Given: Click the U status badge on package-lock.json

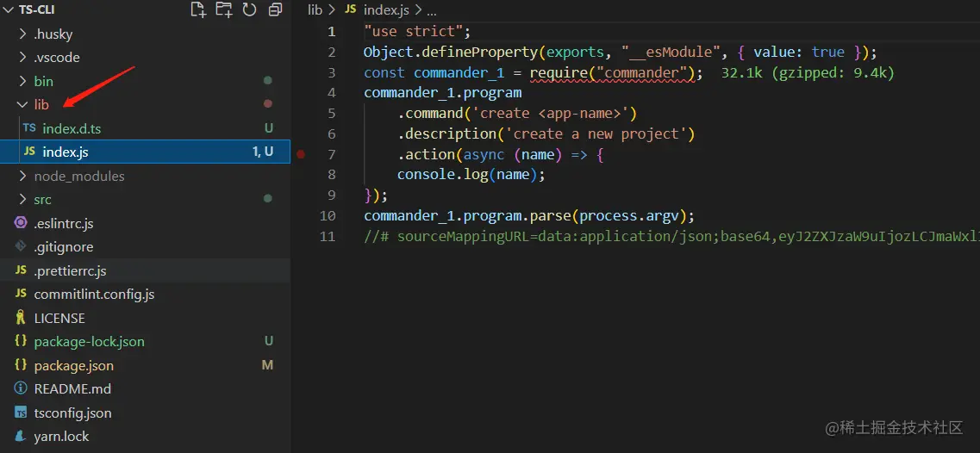Looking at the screenshot, I should (x=268, y=341).
